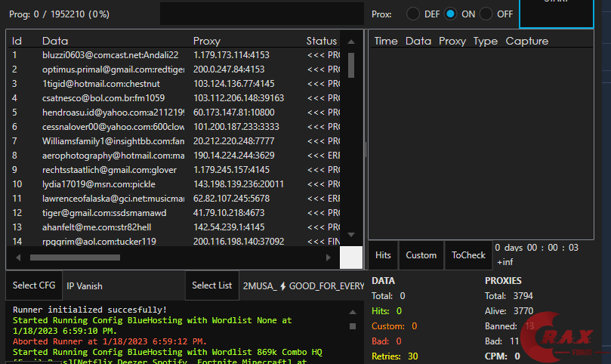Open the Select CFG config picker
This screenshot has height=364, width=611.
(34, 285)
